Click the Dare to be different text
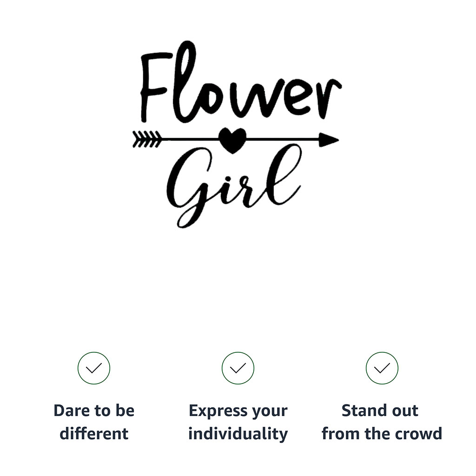This screenshot has width=476, height=476. click(94, 422)
